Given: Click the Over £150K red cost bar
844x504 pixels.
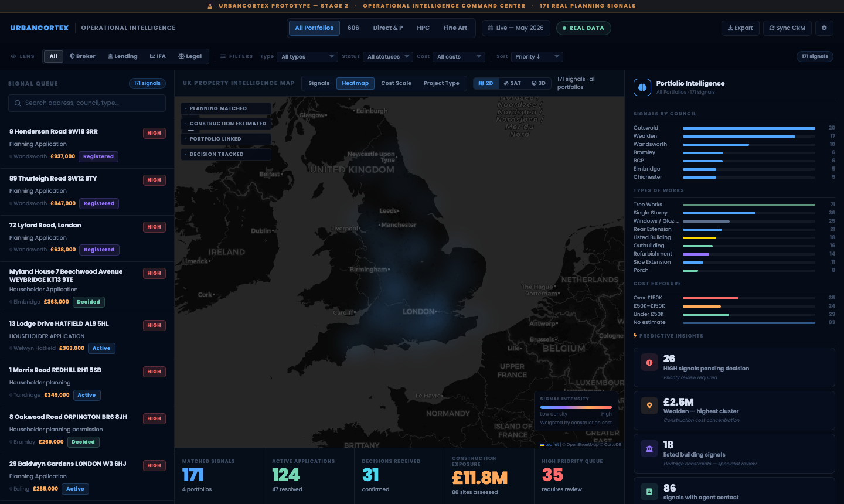Looking at the screenshot, I should point(710,298).
